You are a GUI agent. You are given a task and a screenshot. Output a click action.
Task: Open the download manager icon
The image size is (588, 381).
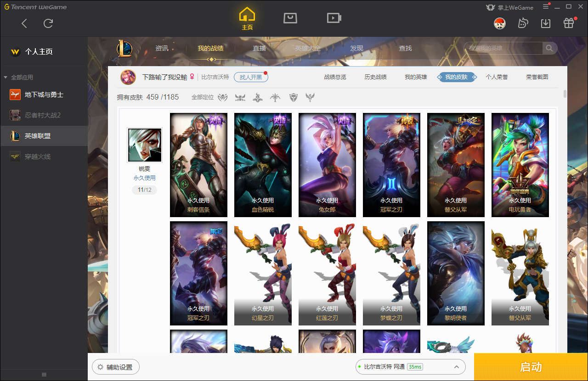pyautogui.click(x=546, y=23)
